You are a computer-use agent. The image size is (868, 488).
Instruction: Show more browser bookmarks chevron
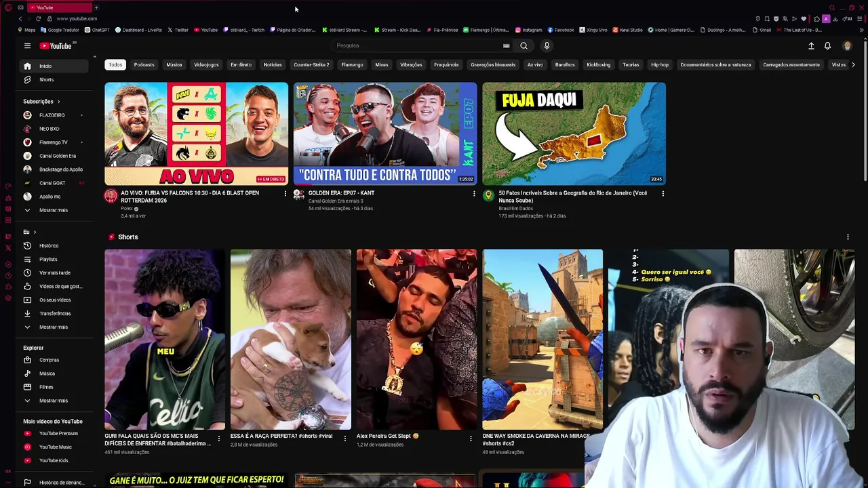point(861,30)
